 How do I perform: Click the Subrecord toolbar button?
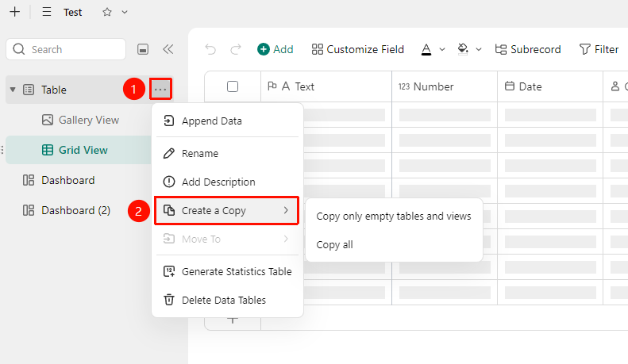point(528,49)
